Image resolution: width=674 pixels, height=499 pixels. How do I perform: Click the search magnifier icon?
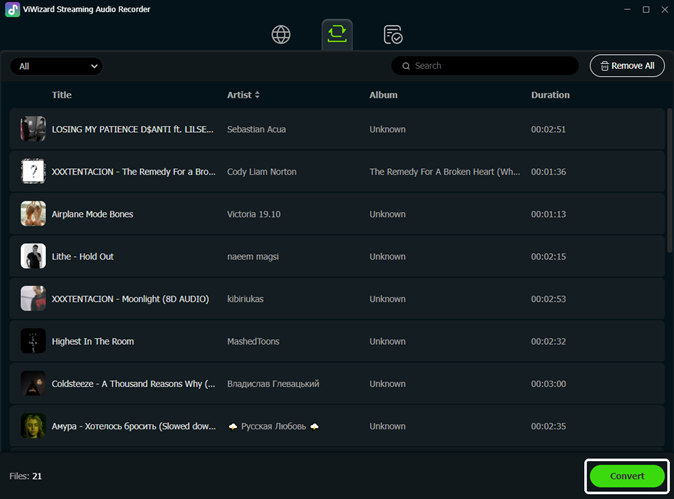pos(406,66)
